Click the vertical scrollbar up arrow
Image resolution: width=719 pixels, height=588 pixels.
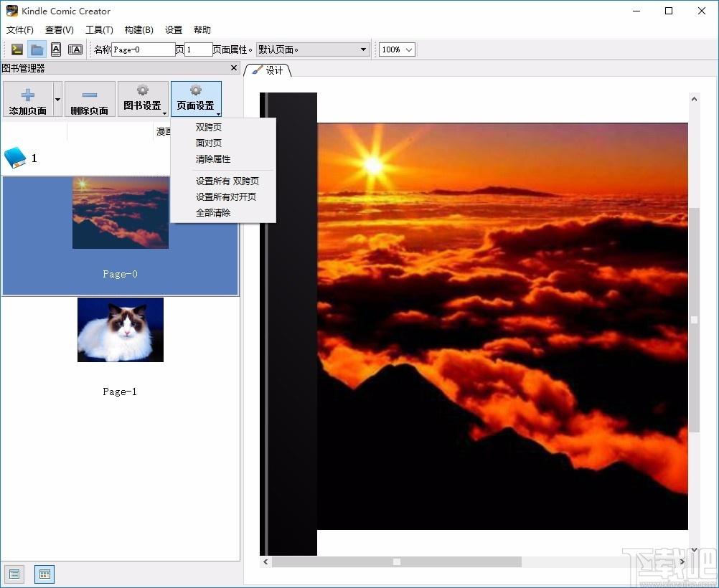tap(694, 98)
